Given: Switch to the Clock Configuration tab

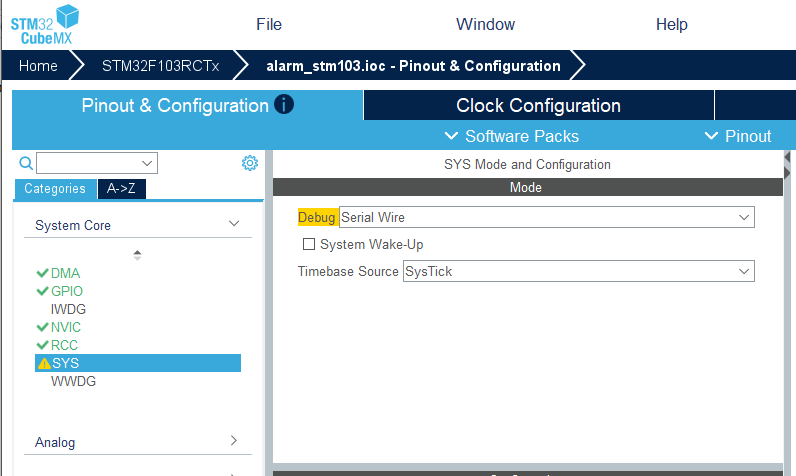Looking at the screenshot, I should click(x=538, y=106).
